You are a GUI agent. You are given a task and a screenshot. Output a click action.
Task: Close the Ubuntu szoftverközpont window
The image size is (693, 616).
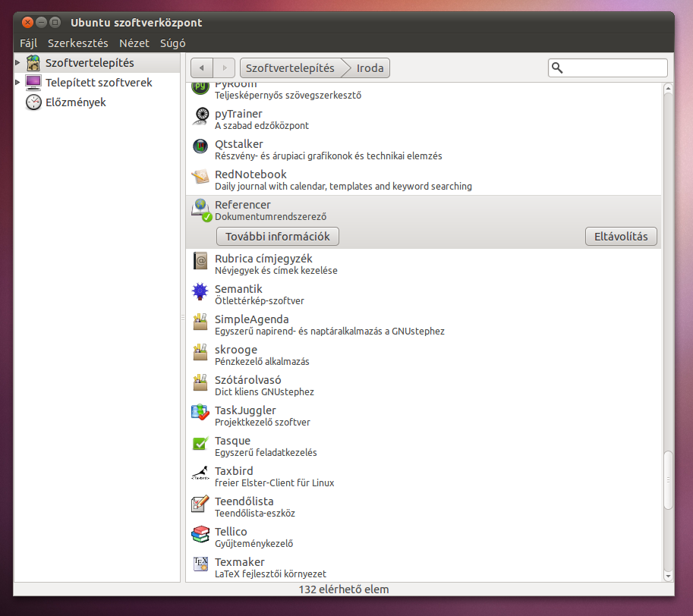(27, 22)
